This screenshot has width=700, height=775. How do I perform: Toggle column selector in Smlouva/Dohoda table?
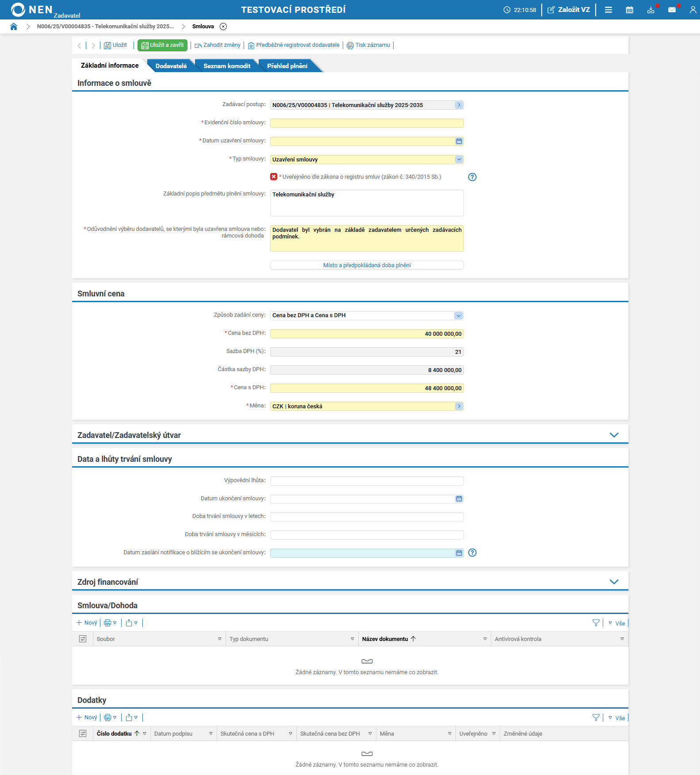tap(83, 639)
